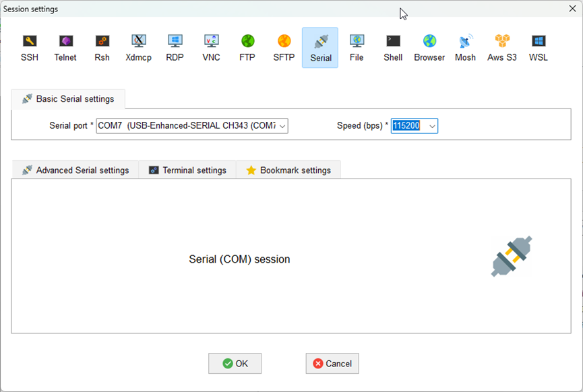Viewport: 583px width, 392px height.
Task: Choose the SFTP session icon
Action: click(x=284, y=47)
